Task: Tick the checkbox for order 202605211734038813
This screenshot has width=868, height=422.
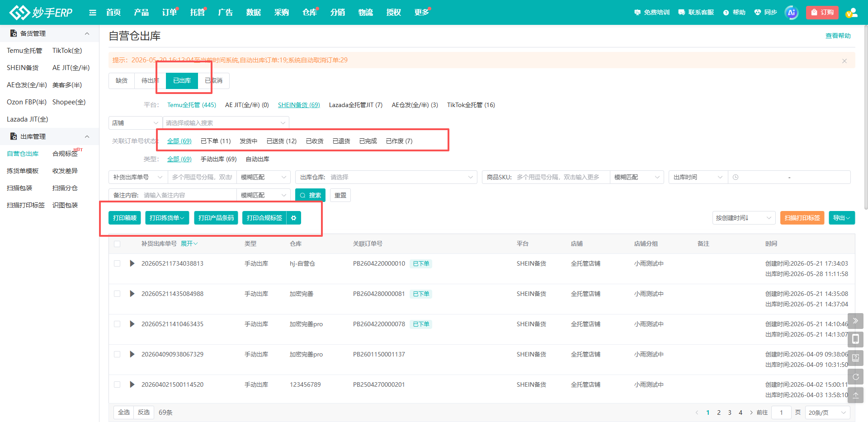Action: pos(117,263)
